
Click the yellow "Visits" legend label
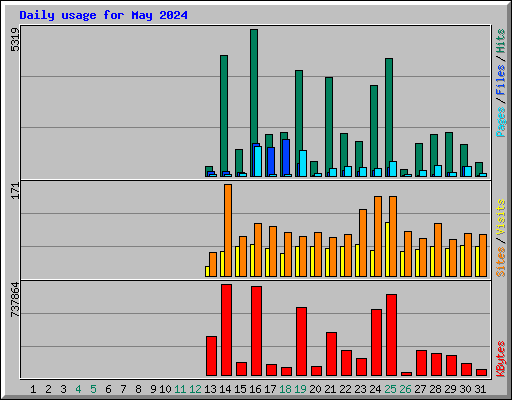[500, 217]
